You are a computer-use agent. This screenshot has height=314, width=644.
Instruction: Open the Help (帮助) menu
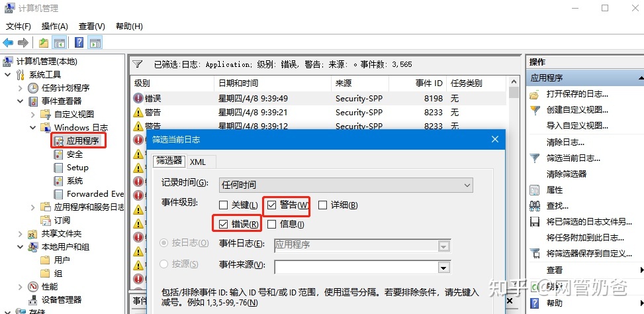tap(129, 26)
